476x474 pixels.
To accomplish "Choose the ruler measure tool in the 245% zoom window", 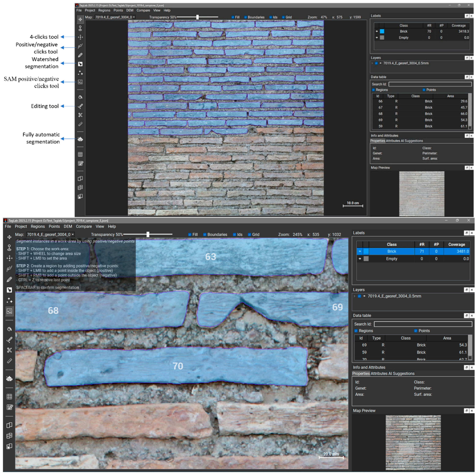I will coord(9,361).
